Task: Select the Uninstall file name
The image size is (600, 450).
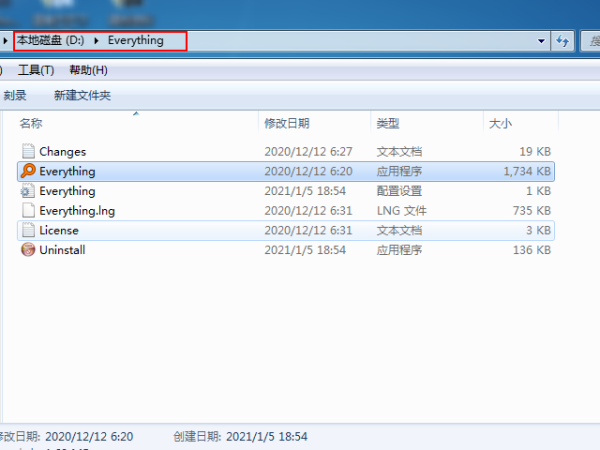Action: [x=62, y=250]
